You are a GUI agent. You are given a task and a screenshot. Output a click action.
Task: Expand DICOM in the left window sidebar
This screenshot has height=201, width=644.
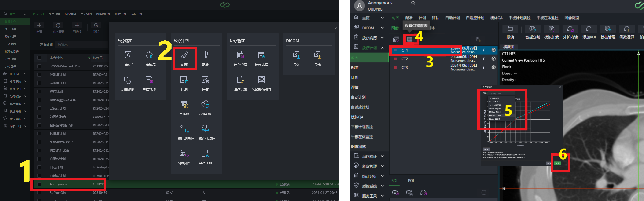25,74
